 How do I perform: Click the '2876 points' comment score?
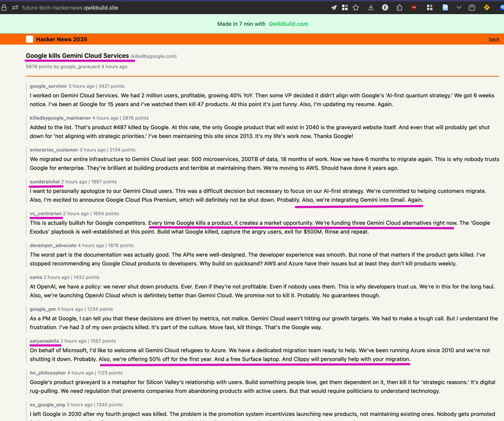(x=136, y=118)
